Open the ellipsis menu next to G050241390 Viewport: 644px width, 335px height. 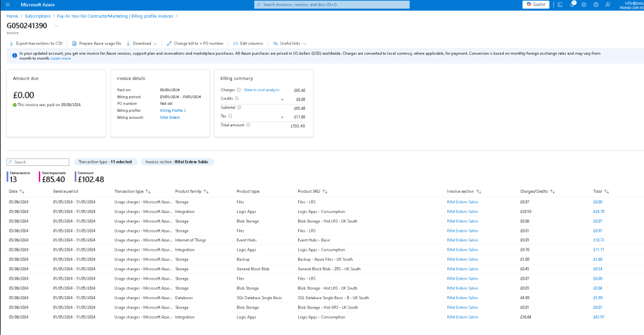[x=56, y=25]
